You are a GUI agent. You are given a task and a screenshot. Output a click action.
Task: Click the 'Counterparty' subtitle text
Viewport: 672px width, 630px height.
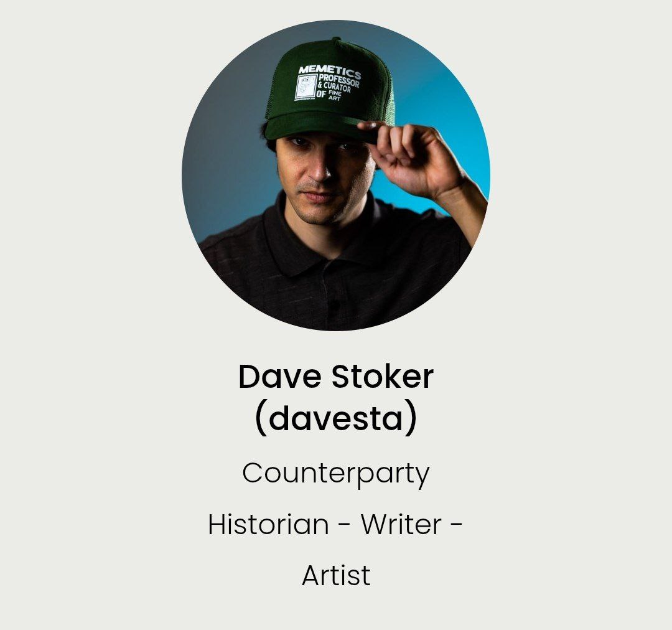(x=335, y=474)
